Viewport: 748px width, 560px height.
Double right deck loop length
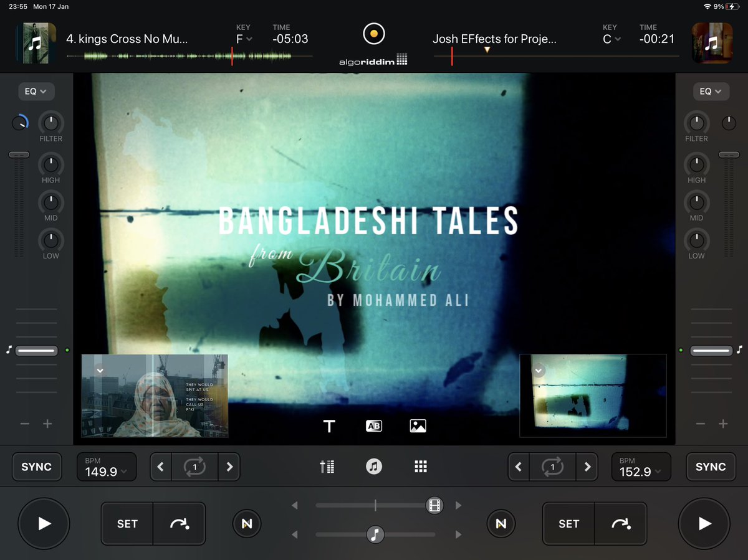point(587,467)
